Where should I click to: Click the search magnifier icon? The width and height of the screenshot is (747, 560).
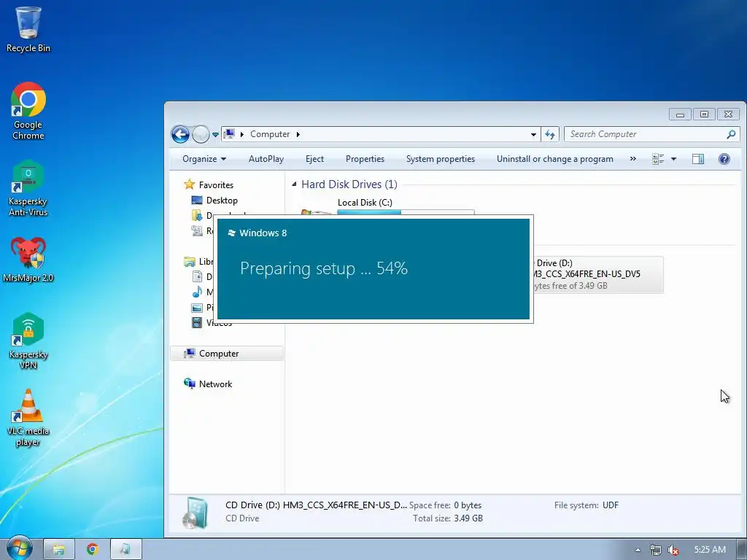click(x=731, y=134)
